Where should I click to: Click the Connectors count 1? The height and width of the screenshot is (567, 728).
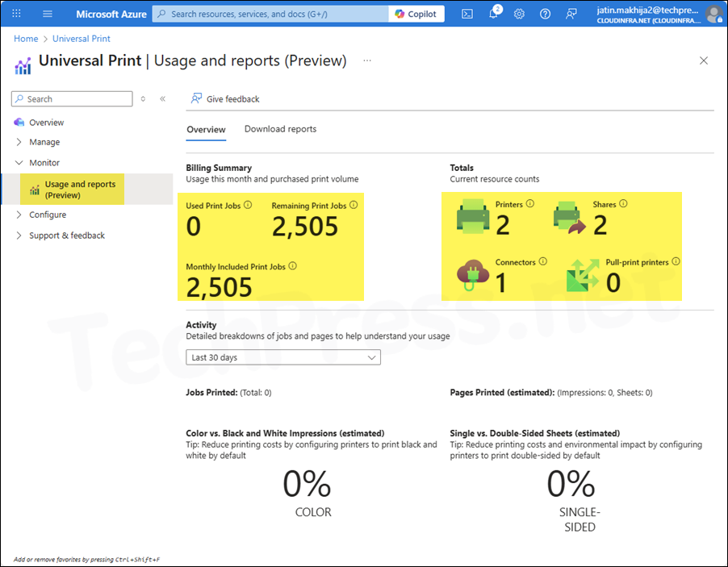point(501,283)
